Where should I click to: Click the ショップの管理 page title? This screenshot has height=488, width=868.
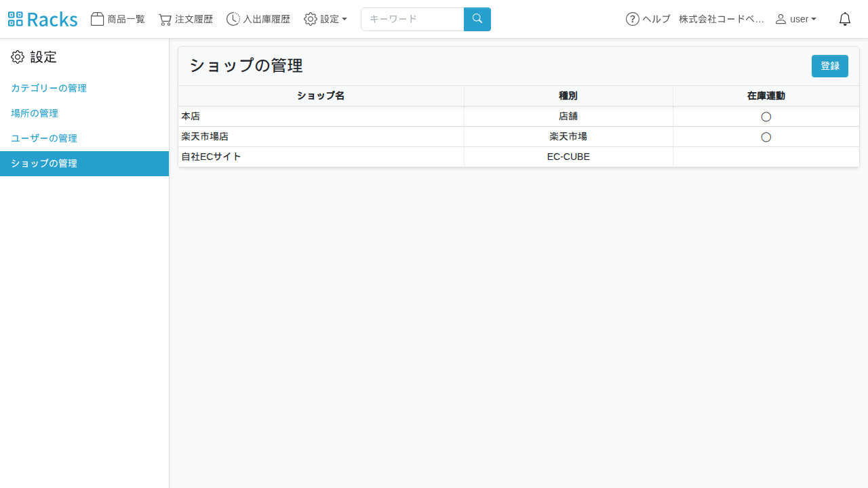(245, 66)
